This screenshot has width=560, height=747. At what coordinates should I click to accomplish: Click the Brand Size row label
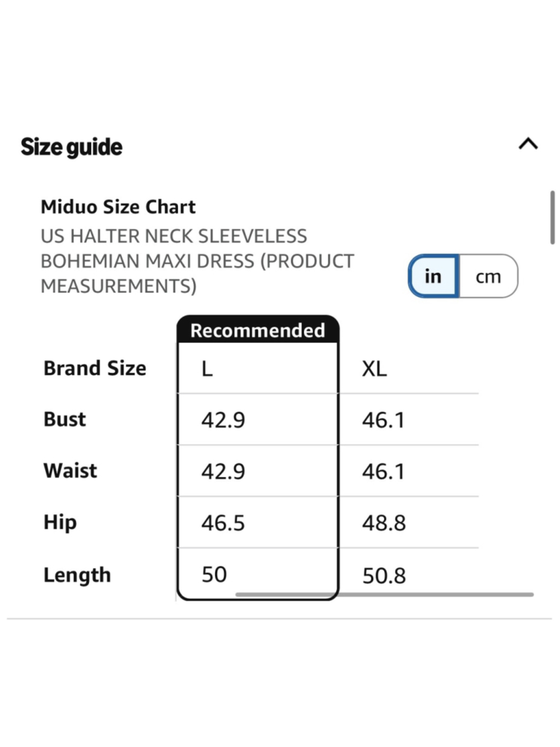[95, 368]
